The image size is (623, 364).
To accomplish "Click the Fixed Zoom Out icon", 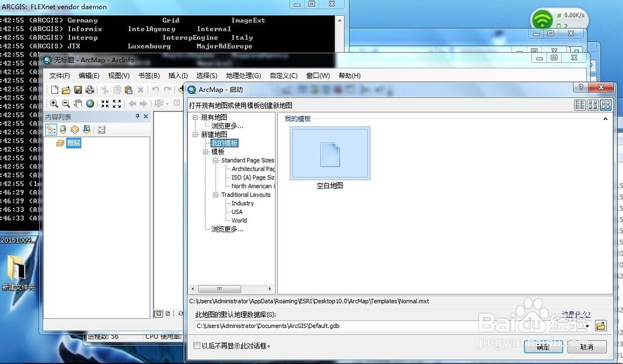I will [117, 103].
